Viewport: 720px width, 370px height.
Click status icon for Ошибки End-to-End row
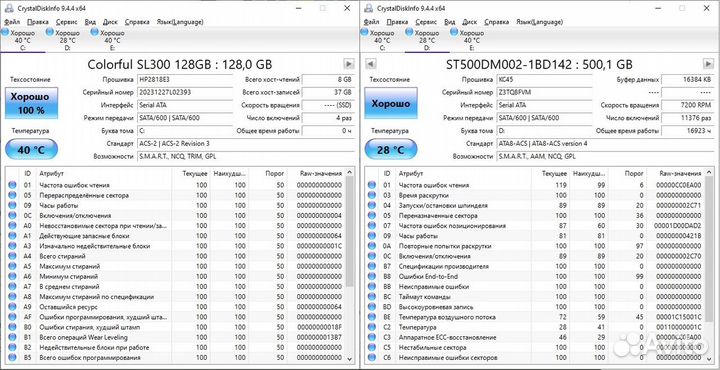[371, 276]
